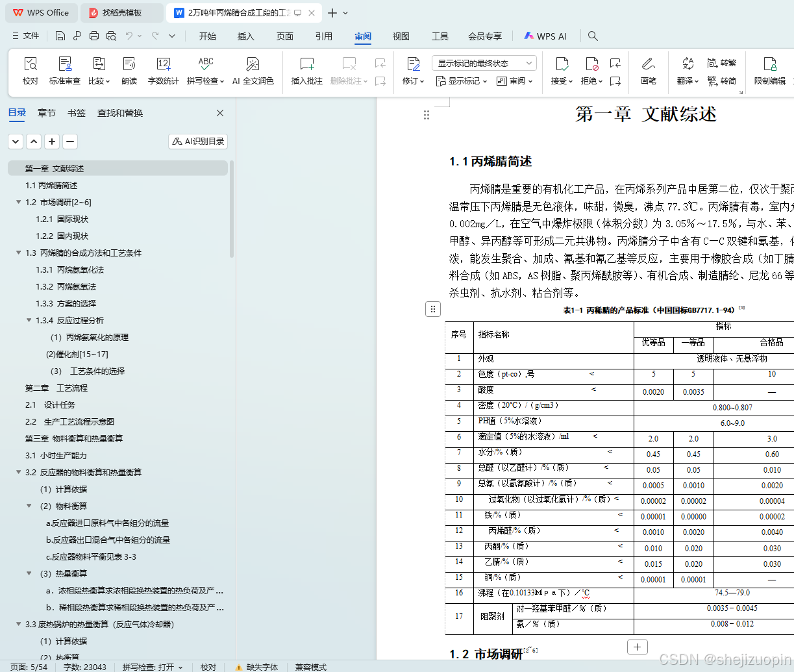Click the 缺失字体 warning in status bar
794x672 pixels.
pos(256,667)
